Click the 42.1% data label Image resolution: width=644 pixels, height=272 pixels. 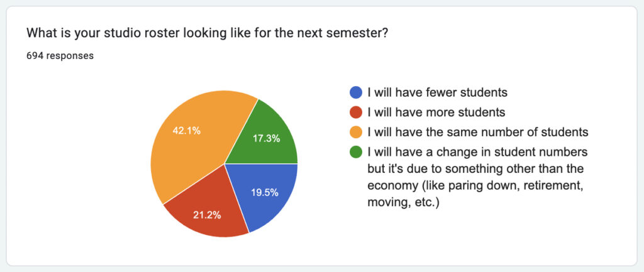pyautogui.click(x=186, y=131)
